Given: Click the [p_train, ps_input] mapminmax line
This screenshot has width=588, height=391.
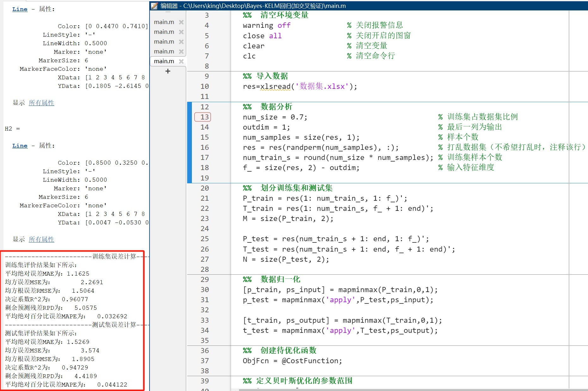Looking at the screenshot, I should (x=340, y=290).
